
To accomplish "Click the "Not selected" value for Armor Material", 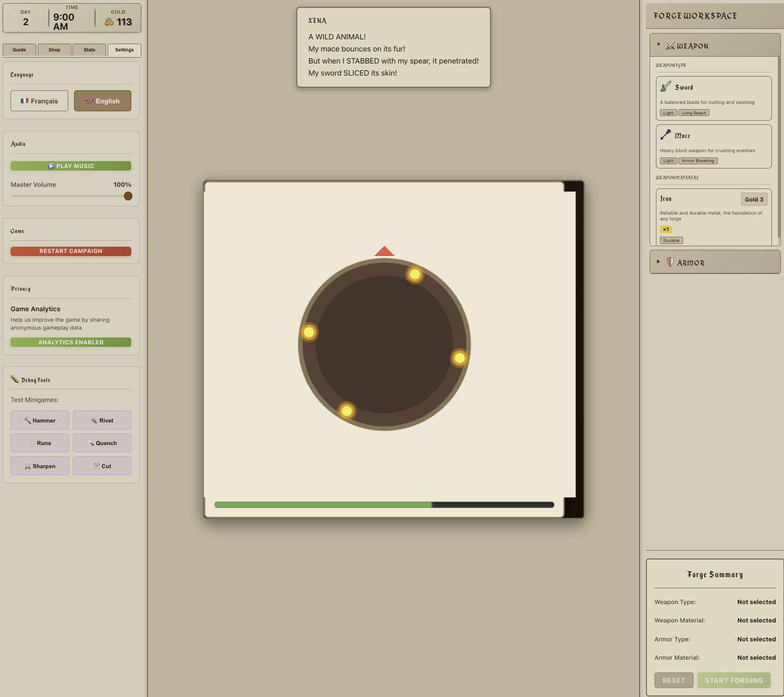I will 756,658.
